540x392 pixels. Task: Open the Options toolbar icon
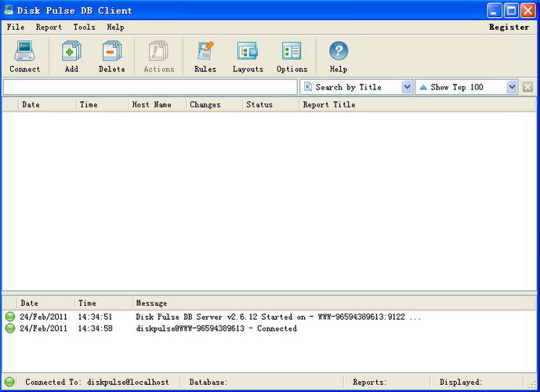pyautogui.click(x=292, y=51)
